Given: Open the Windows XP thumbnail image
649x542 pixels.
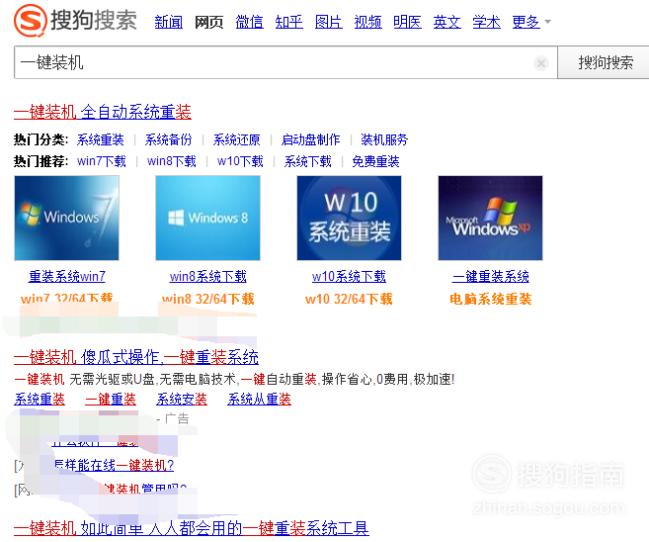Looking at the screenshot, I should click(490, 218).
